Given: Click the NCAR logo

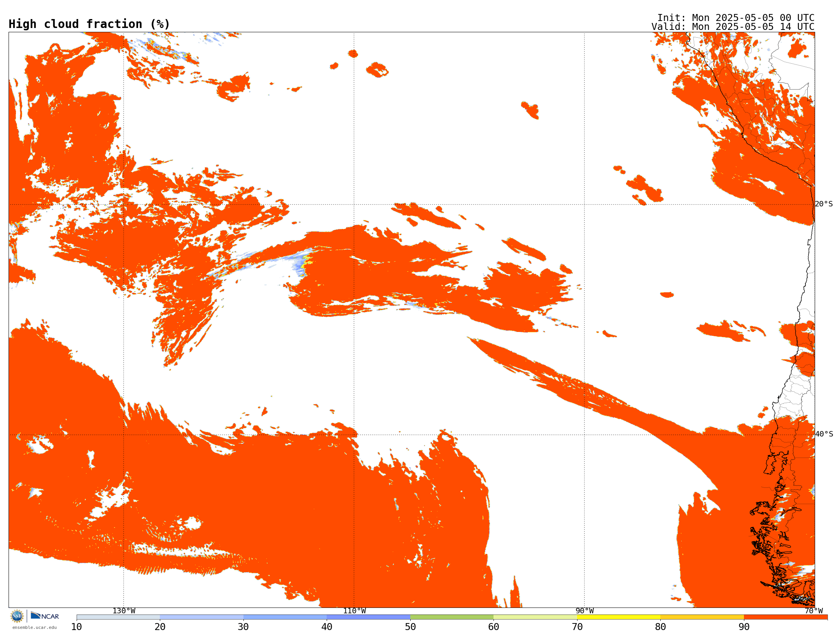Looking at the screenshot, I should point(45,616).
